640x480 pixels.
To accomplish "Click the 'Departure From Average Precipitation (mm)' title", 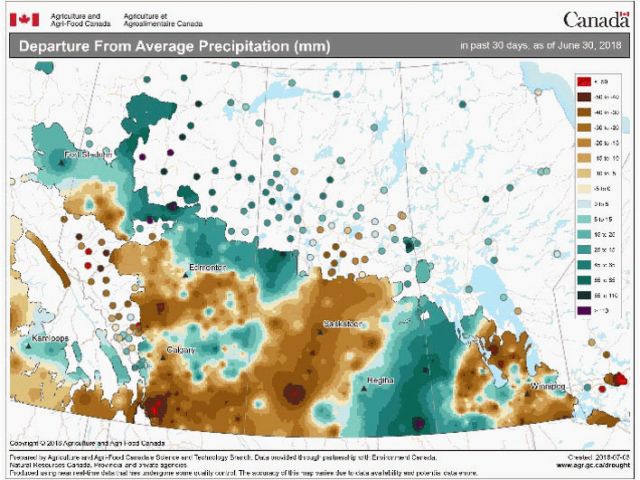I will click(174, 46).
